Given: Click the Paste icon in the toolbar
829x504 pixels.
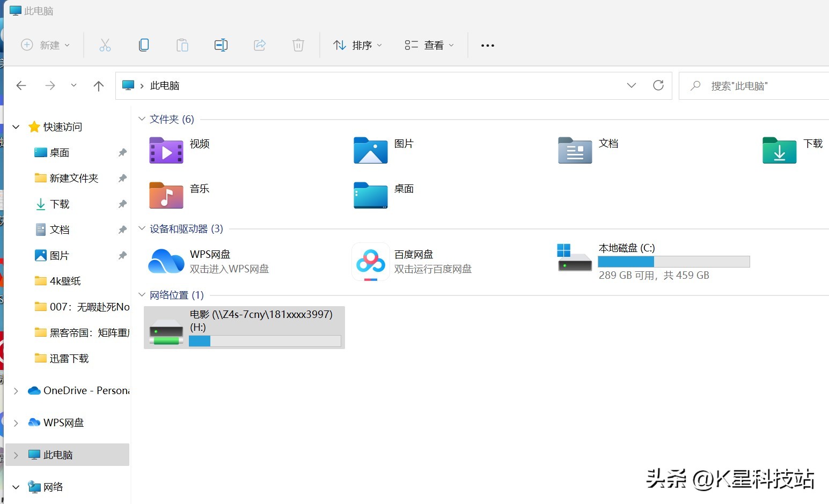Looking at the screenshot, I should [182, 45].
